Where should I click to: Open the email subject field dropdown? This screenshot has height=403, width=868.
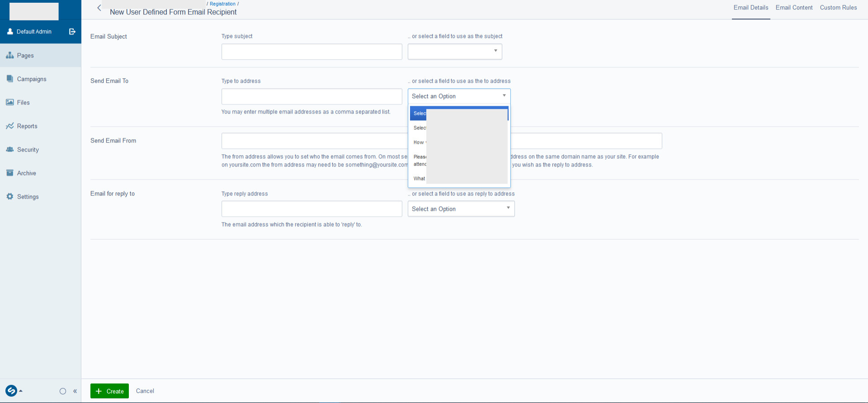455,52
